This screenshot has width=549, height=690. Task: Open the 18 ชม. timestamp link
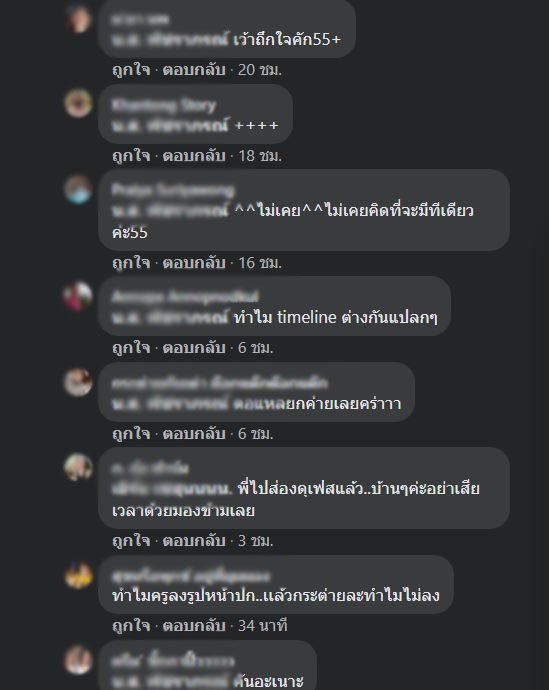tap(260, 156)
